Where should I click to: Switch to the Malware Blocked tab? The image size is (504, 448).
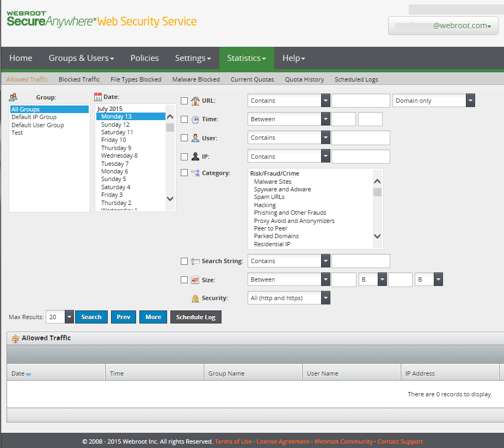(196, 79)
